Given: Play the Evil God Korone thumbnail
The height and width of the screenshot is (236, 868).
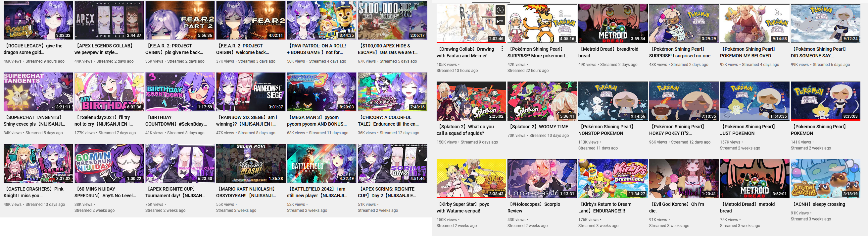Looking at the screenshot, I should pos(684,178).
